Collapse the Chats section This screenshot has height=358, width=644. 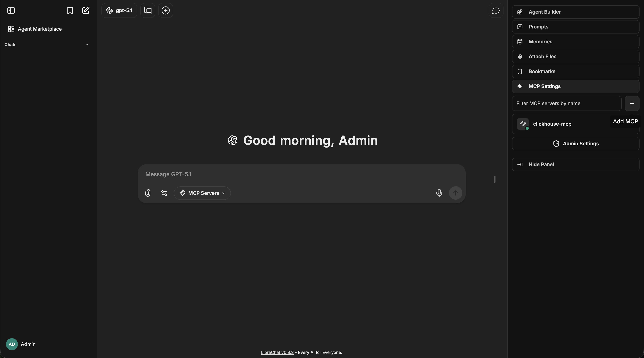pyautogui.click(x=87, y=45)
